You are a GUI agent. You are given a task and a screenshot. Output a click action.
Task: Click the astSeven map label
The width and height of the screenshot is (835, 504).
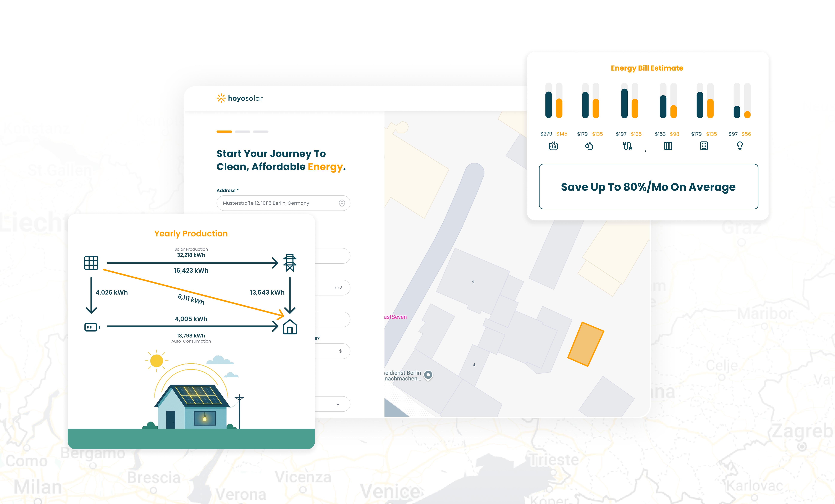tap(396, 317)
